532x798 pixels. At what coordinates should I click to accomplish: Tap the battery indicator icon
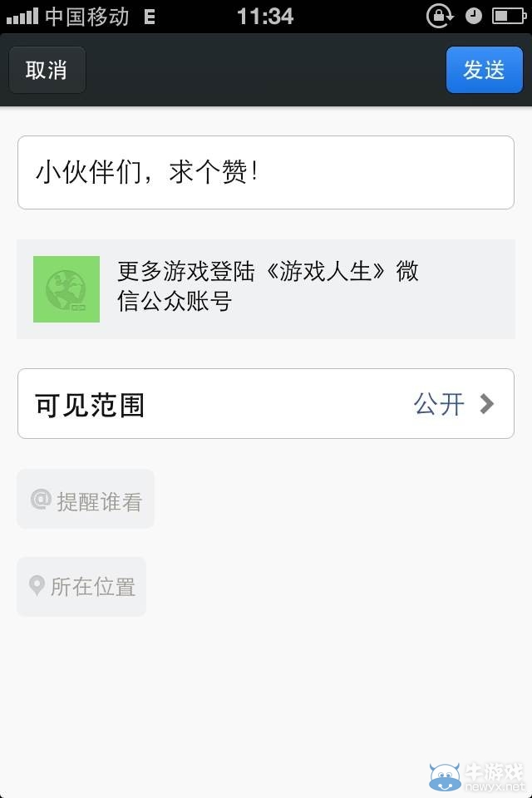point(510,14)
